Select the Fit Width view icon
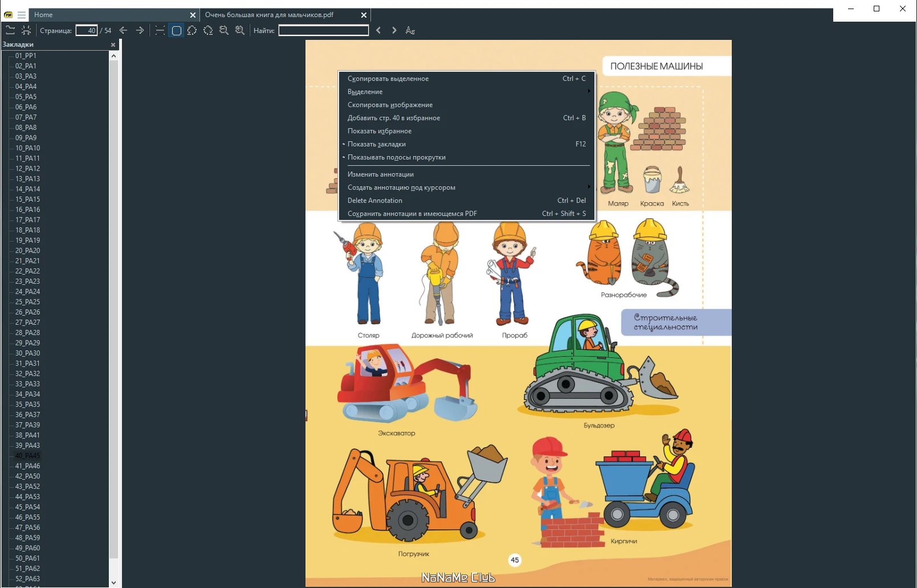 [x=160, y=30]
